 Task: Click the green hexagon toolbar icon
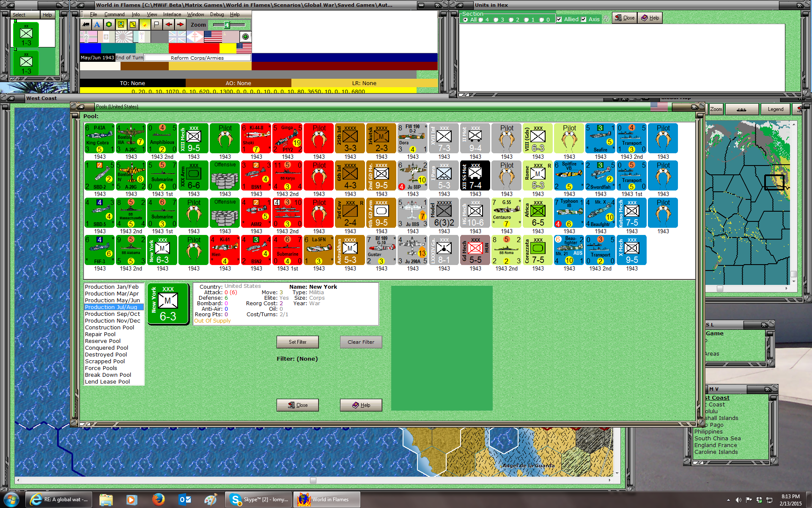[109, 25]
